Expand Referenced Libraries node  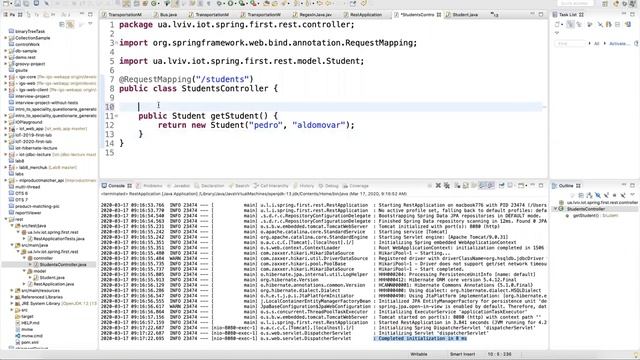12,297
